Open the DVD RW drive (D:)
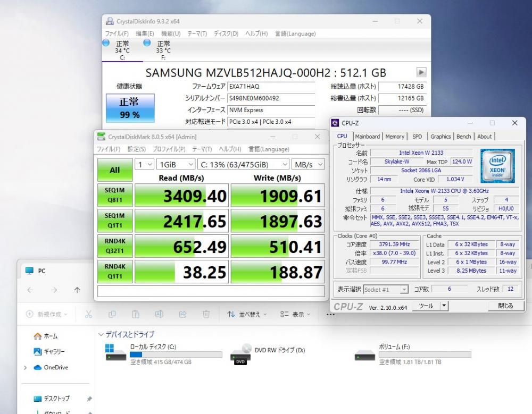This screenshot has height=414, width=532. (x=268, y=354)
